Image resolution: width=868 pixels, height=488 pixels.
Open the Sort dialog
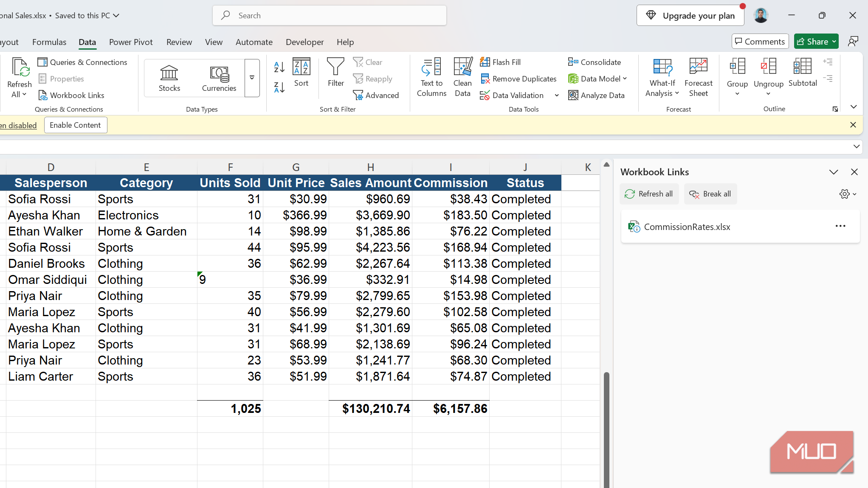[x=301, y=73]
